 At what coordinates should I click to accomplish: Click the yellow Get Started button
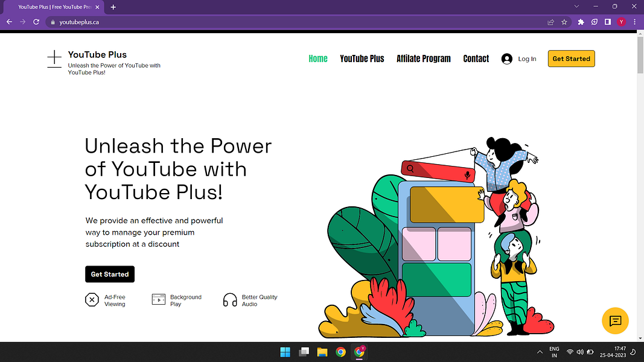click(x=571, y=59)
